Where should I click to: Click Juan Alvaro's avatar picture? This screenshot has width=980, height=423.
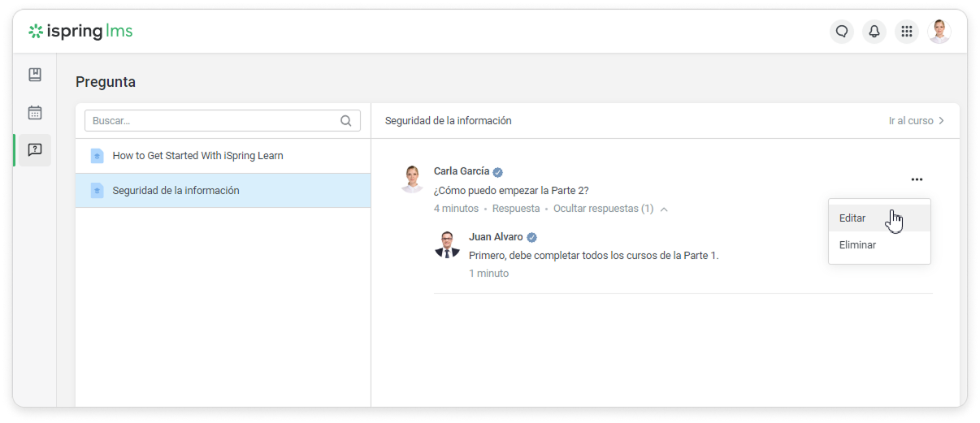pos(448,244)
